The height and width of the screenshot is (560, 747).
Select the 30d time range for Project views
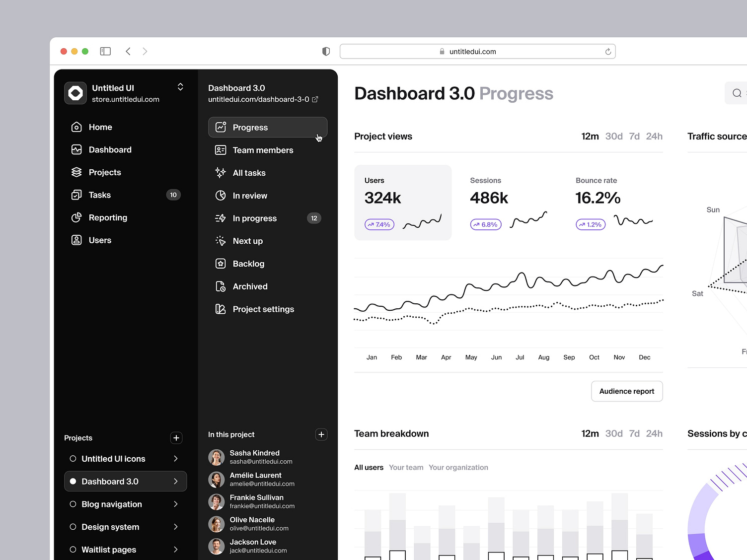[614, 136]
